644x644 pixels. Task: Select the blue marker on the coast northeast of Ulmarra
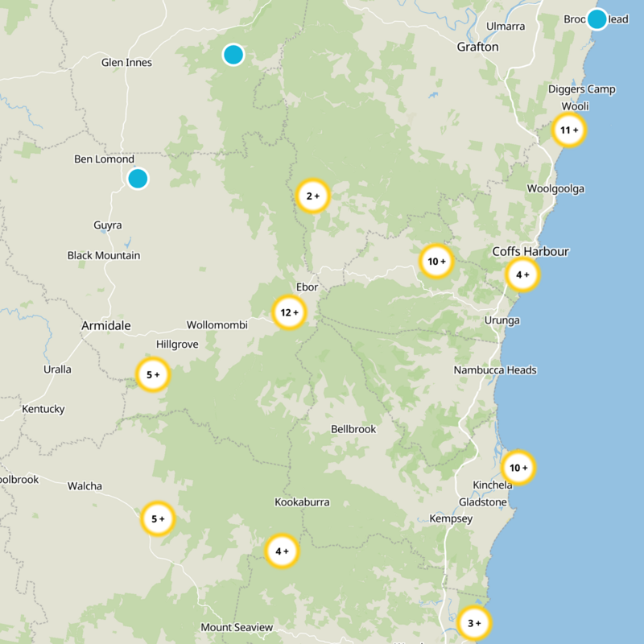tap(597, 19)
